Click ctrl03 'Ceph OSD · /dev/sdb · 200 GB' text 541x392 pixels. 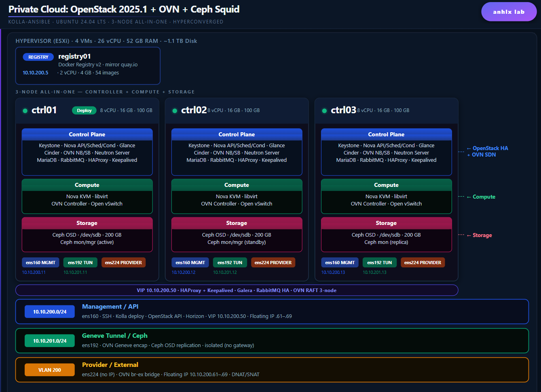click(386, 235)
